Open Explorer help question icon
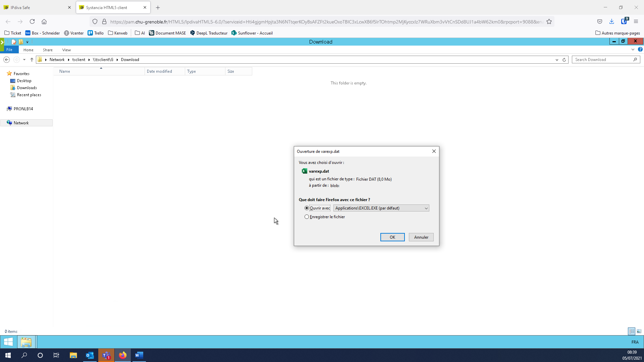Viewport: 644px width, 362px height. [640, 50]
